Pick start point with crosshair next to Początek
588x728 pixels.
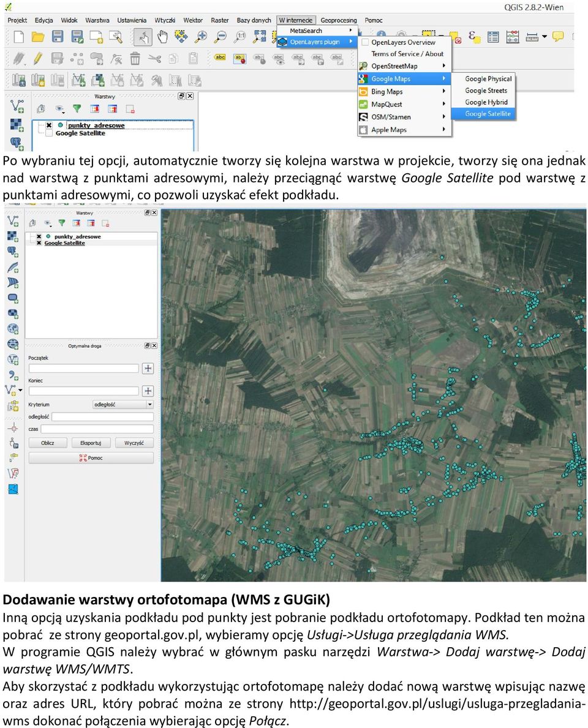[x=148, y=369]
